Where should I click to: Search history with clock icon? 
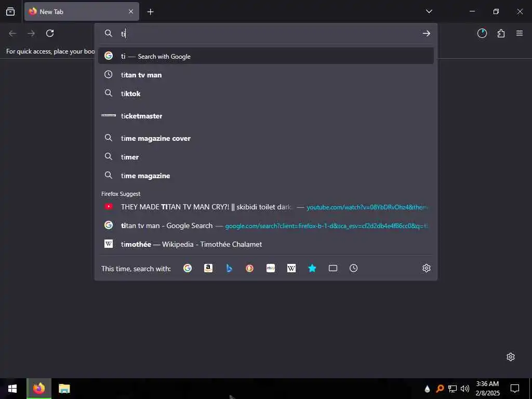[x=353, y=269]
